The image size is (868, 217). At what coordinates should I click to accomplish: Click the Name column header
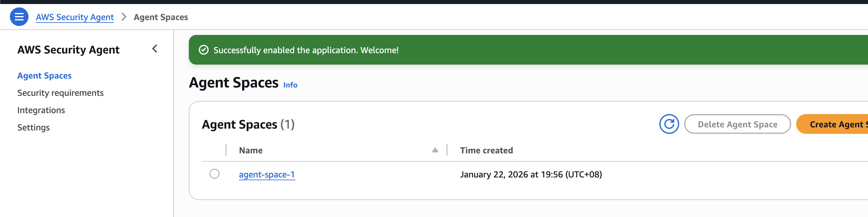point(251,151)
